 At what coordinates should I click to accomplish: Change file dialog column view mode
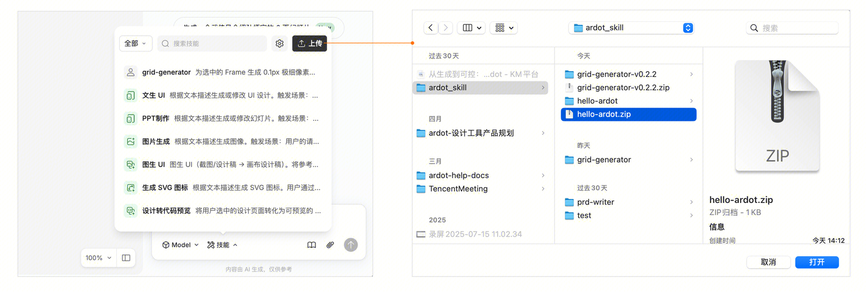click(x=471, y=28)
